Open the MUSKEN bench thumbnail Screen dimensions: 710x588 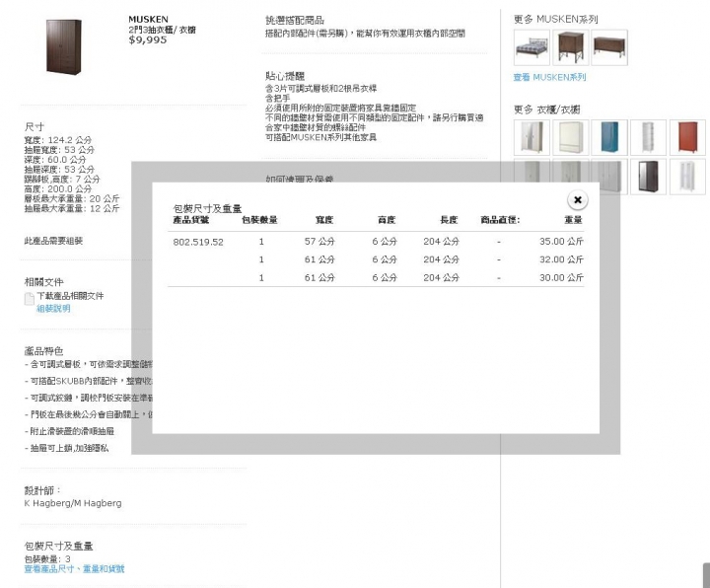tap(609, 47)
